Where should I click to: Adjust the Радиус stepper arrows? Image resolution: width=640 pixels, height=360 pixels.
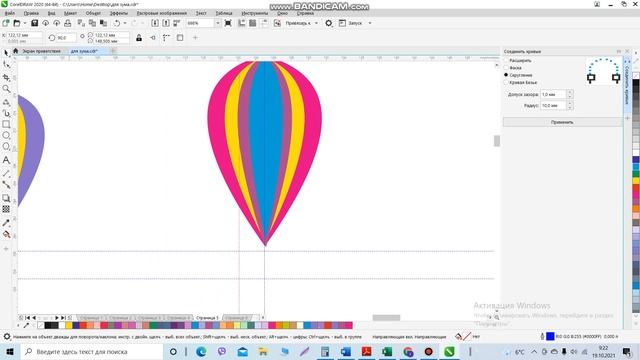click(570, 105)
